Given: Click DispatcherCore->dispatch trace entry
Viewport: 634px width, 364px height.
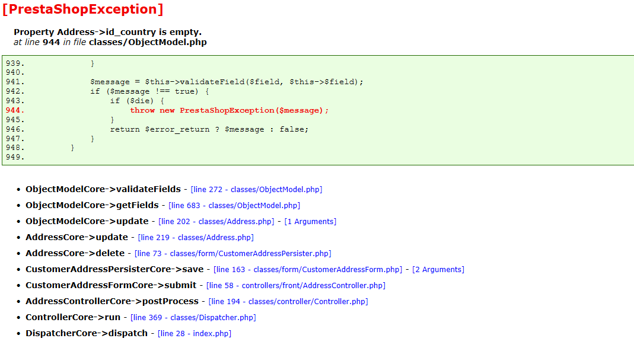Looking at the screenshot, I should pos(87,333).
